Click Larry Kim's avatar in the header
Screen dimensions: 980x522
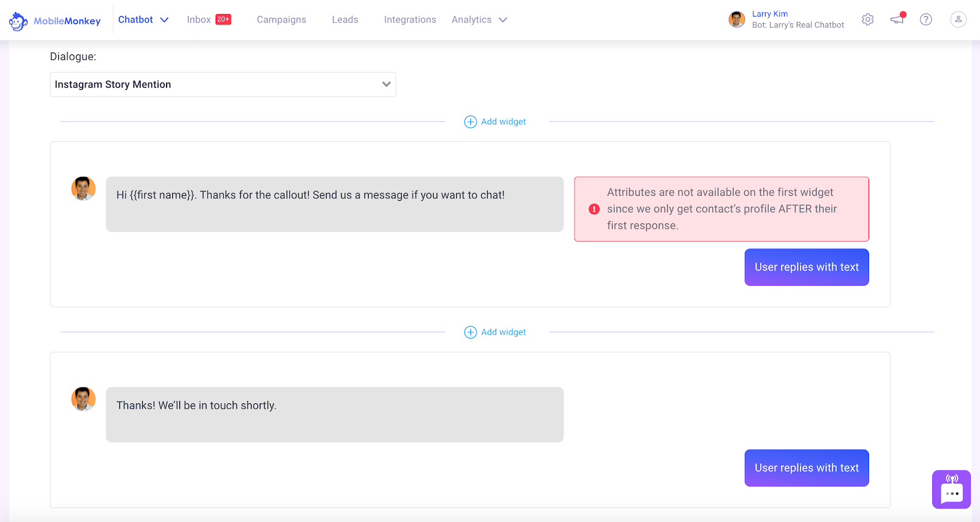click(737, 20)
